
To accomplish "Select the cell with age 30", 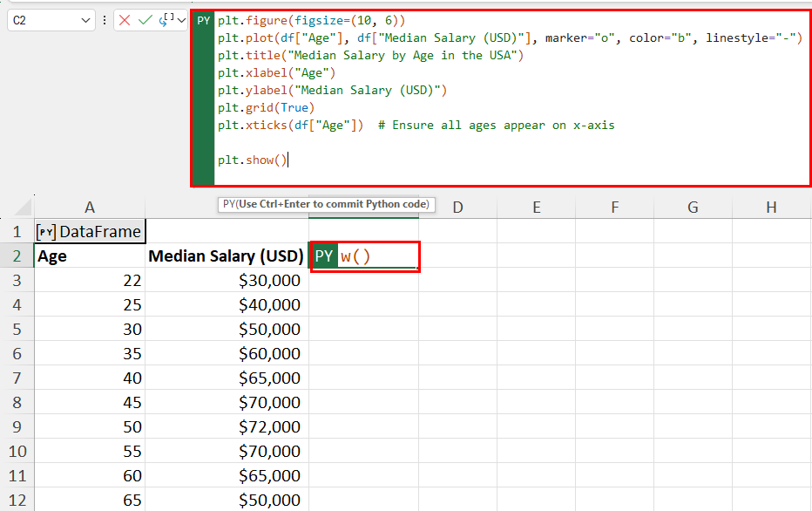I will click(90, 329).
